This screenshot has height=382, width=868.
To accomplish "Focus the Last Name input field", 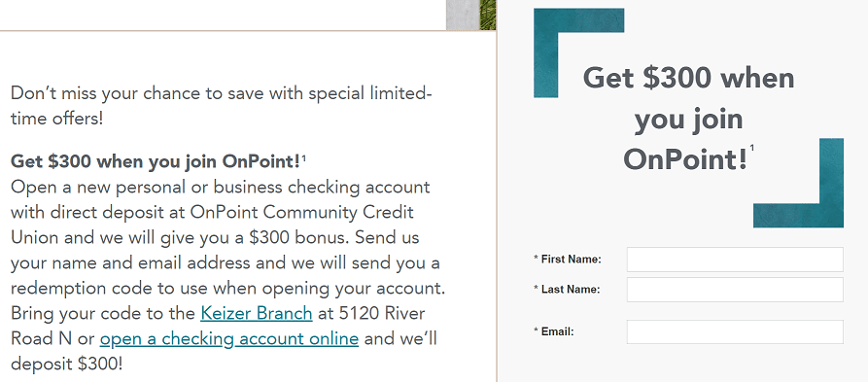I will (x=735, y=290).
